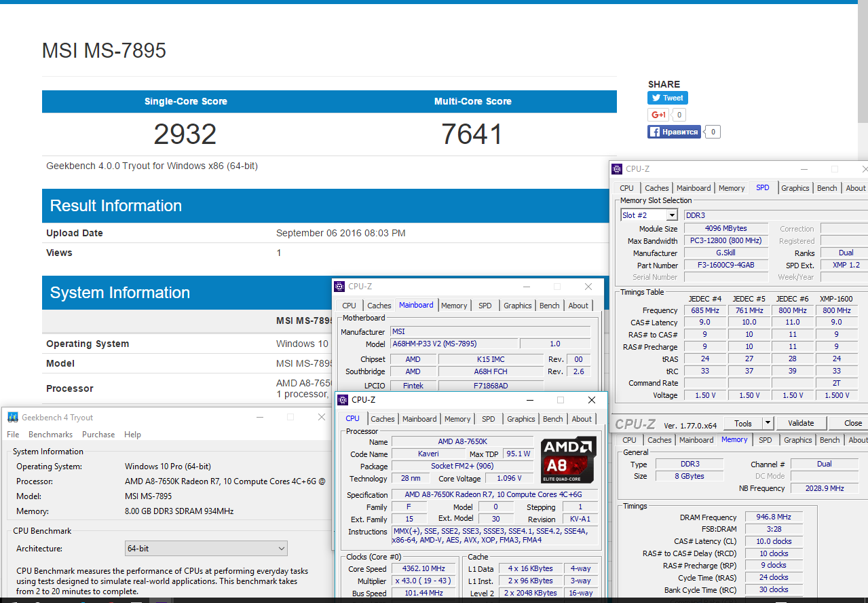868x603 pixels.
Task: Open the Caches tab in the AMD A8-7650K CPU-Z window
Action: (x=382, y=419)
